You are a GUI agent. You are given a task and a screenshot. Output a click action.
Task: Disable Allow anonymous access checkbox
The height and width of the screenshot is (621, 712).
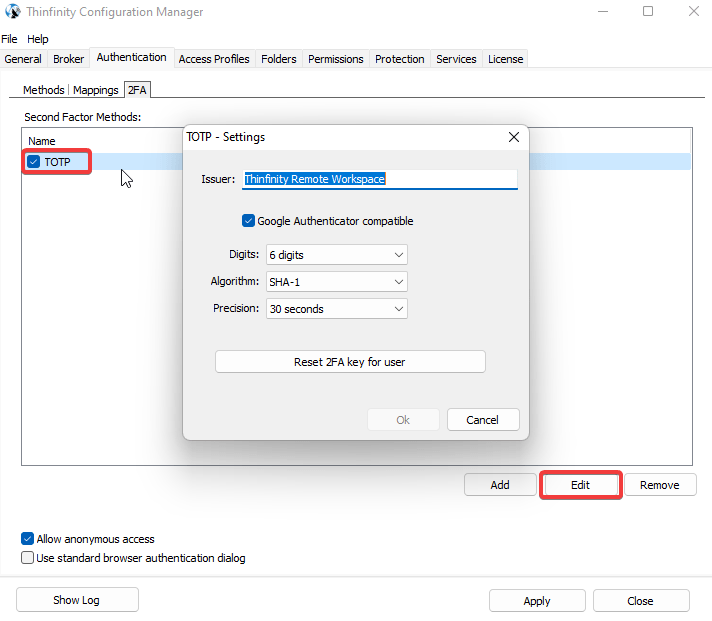click(x=27, y=539)
